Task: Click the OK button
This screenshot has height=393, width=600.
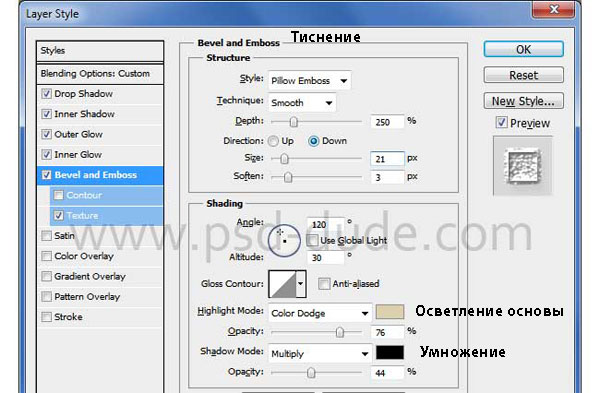Action: pyautogui.click(x=523, y=49)
